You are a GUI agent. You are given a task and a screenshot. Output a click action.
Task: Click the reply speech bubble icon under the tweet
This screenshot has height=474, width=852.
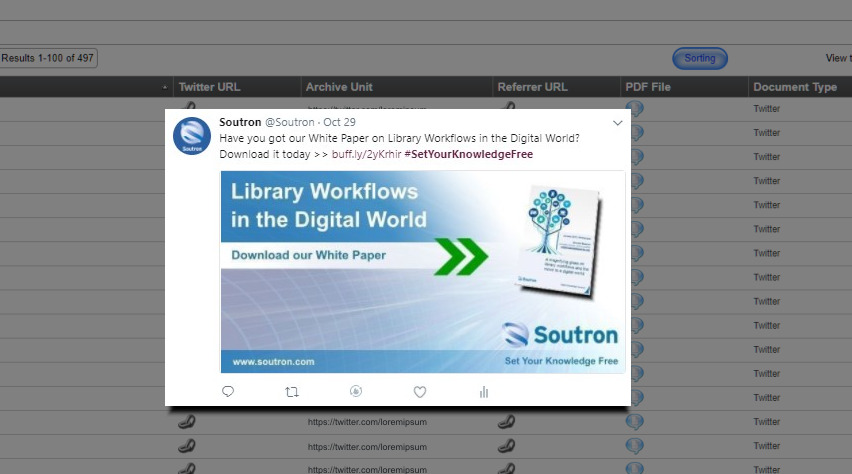(x=228, y=391)
